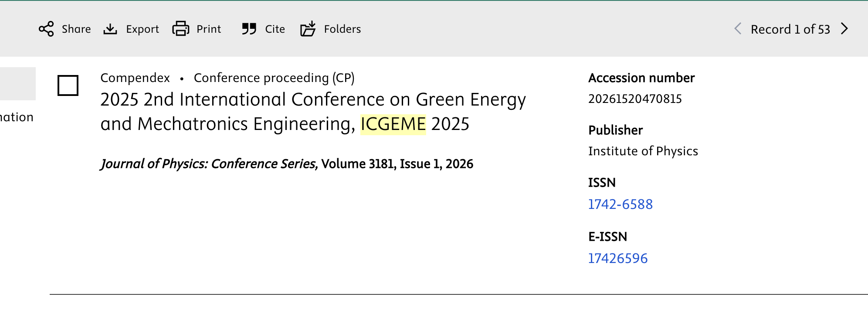
Task: Click the Share label text
Action: 76,29
